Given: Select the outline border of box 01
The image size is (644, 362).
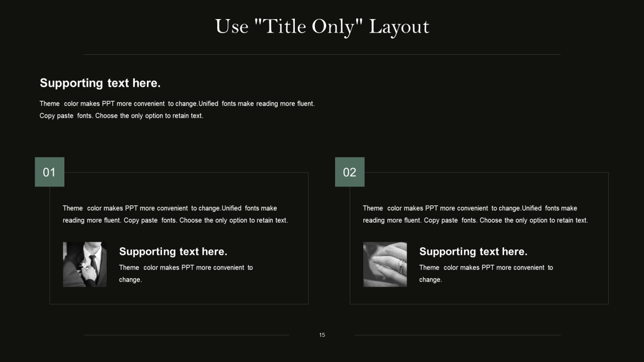Looking at the screenshot, I should point(179,304).
